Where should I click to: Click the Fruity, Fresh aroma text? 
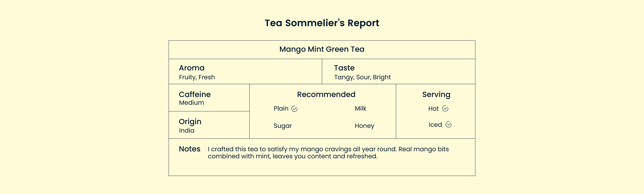(x=197, y=77)
